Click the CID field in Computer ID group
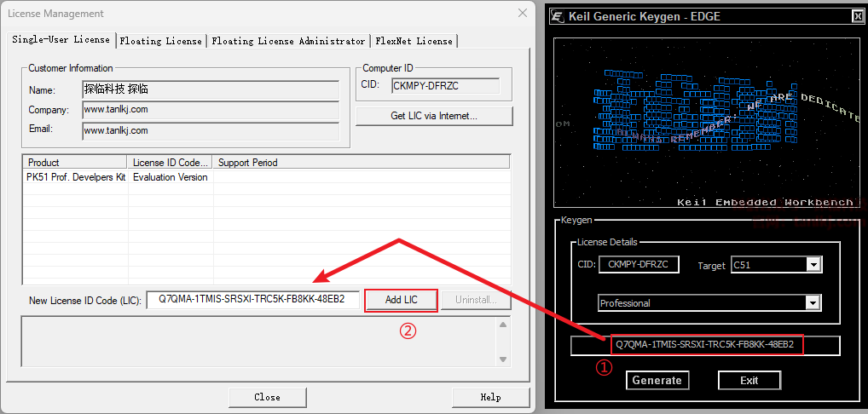Viewport: 868px width, 414px height. 446,86
